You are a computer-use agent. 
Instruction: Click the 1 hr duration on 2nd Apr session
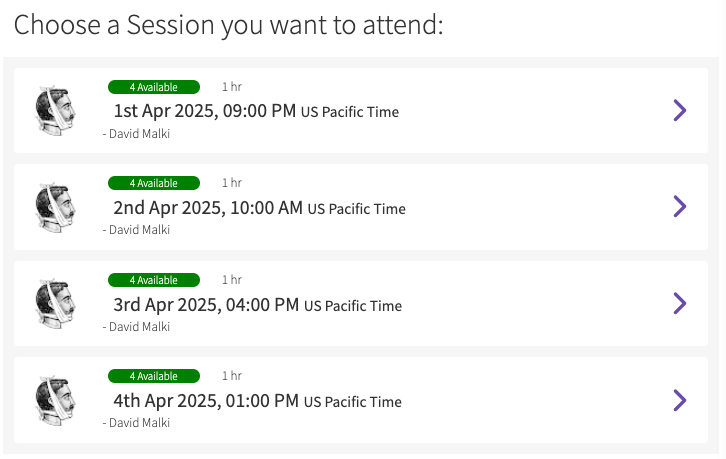coord(232,183)
